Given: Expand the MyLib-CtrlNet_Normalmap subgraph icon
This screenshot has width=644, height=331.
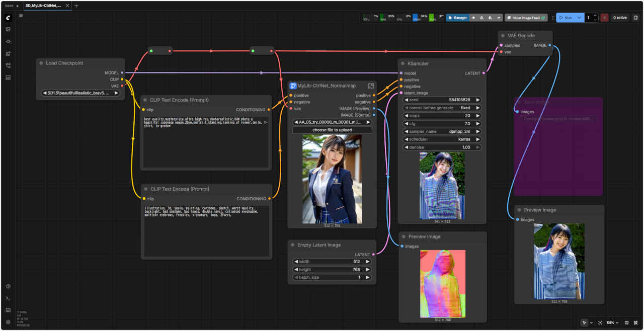Looking at the screenshot, I should 371,86.
